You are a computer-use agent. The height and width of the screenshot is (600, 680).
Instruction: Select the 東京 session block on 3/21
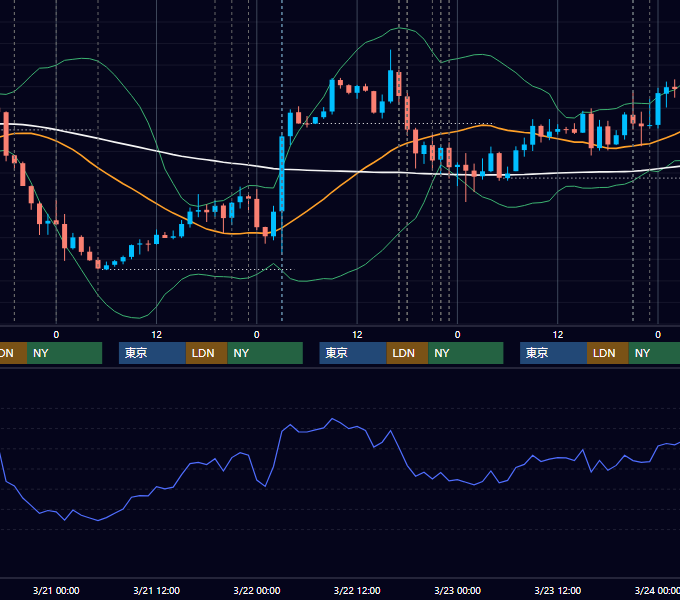point(153,353)
